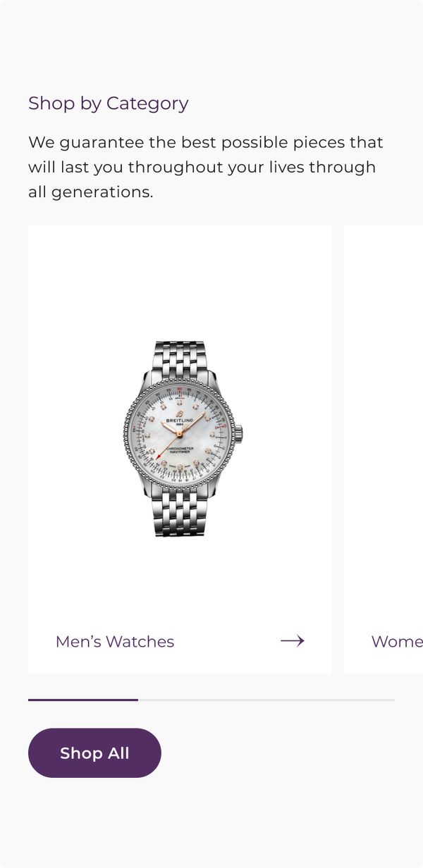Image resolution: width=423 pixels, height=868 pixels.
Task: Click the Chronometer Navitimer text on the dial
Action: (180, 450)
